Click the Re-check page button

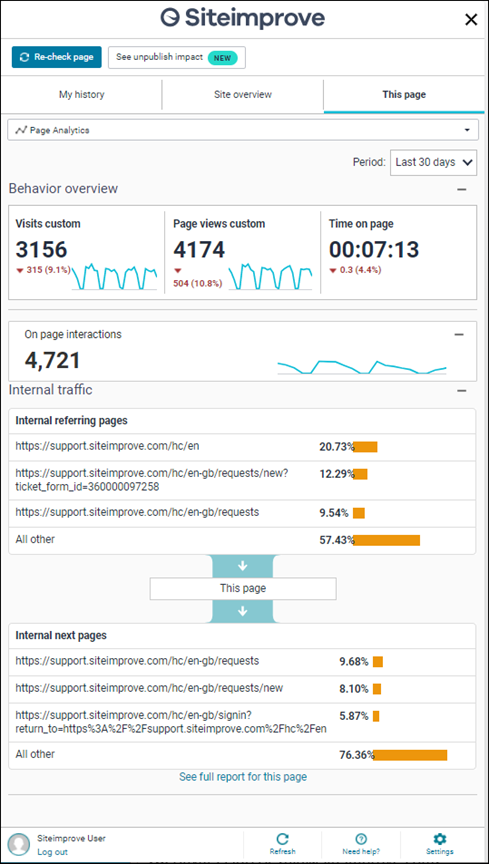click(57, 57)
